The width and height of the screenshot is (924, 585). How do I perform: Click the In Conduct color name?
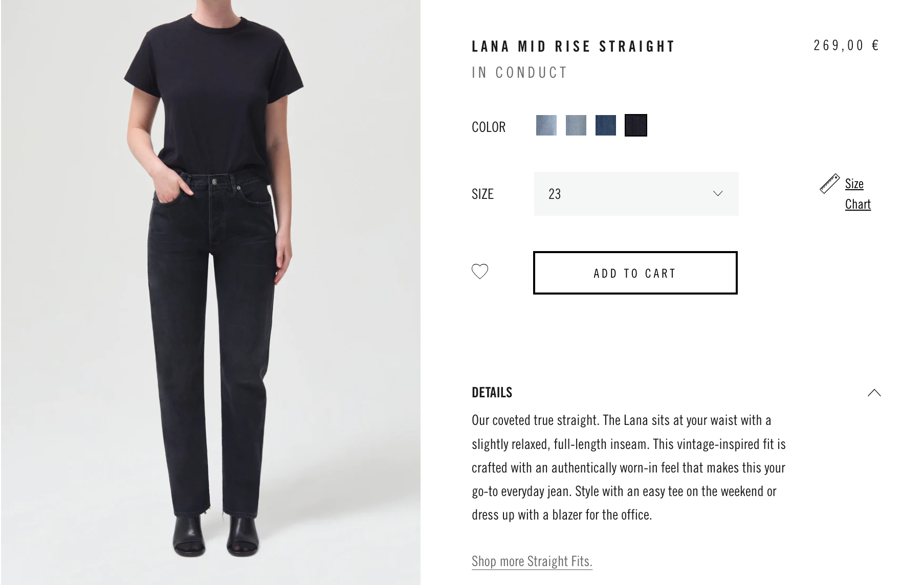click(519, 73)
